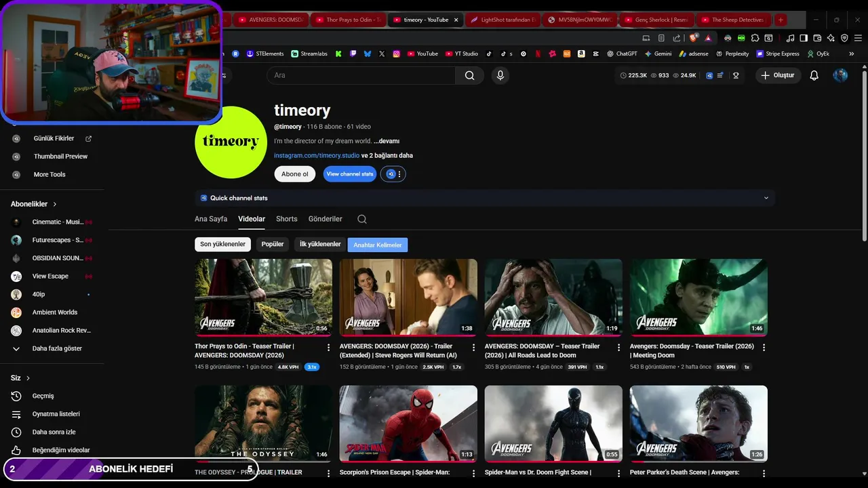Close the timeory - YouTube tab
Screen dimensions: 868x488
(x=456, y=20)
